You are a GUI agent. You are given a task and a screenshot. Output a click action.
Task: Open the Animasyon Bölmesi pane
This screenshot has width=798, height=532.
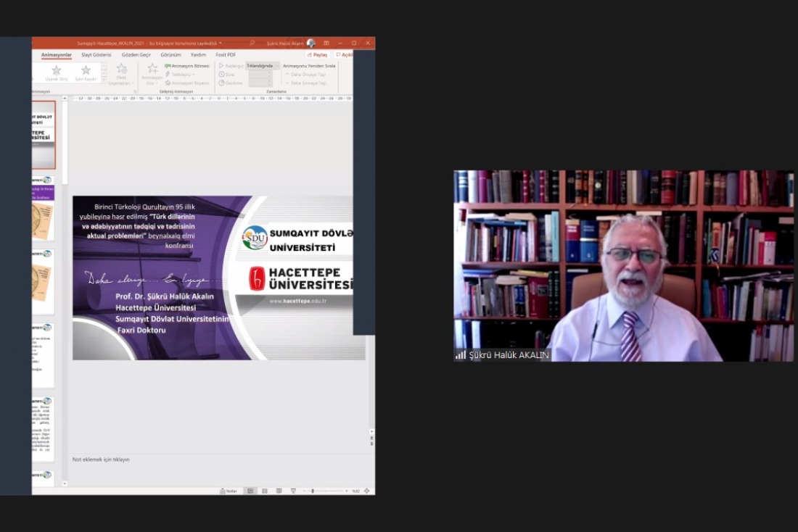point(187,65)
